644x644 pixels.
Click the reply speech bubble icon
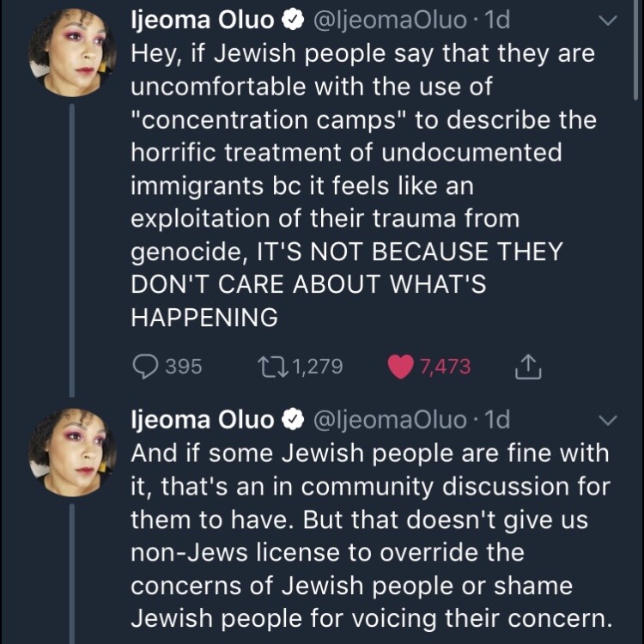click(145, 367)
